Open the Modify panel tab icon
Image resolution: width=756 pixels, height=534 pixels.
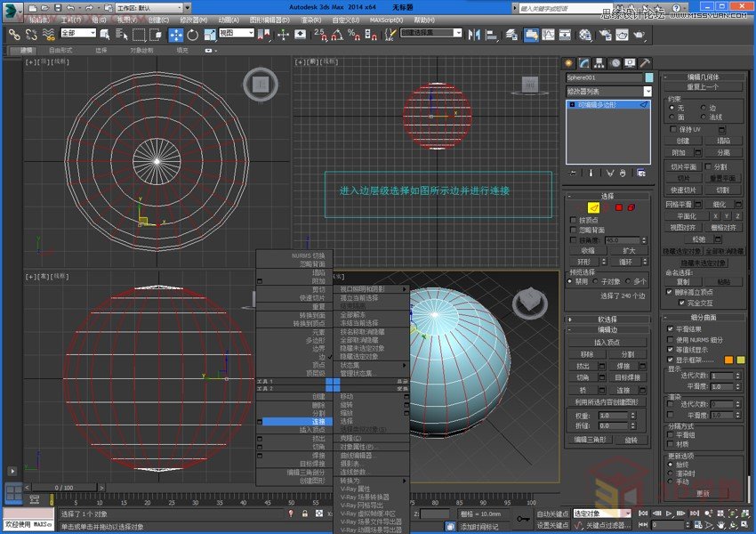pyautogui.click(x=584, y=63)
